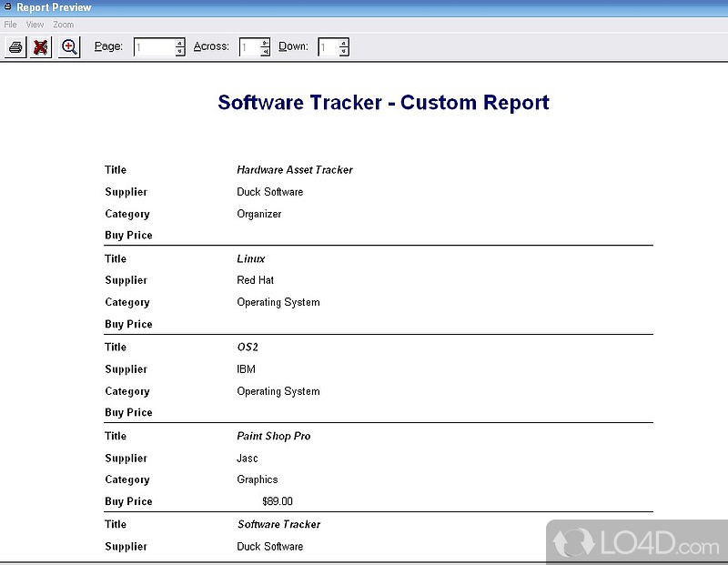Click the Graphics category value

[258, 479]
